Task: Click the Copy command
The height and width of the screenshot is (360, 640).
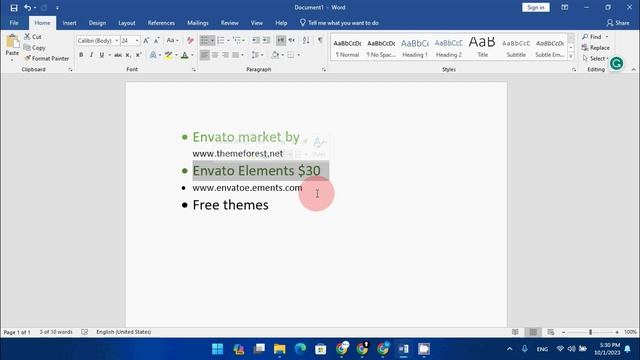Action: (x=34, y=48)
